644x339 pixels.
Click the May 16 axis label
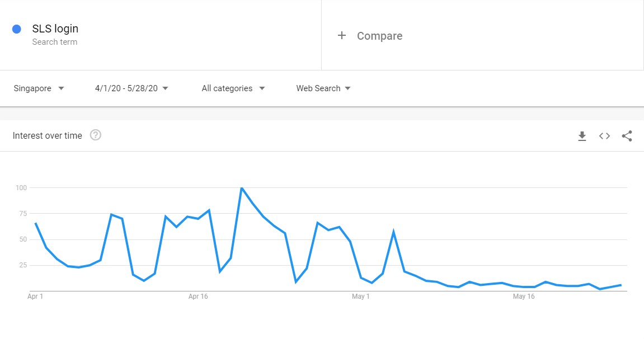[524, 296]
